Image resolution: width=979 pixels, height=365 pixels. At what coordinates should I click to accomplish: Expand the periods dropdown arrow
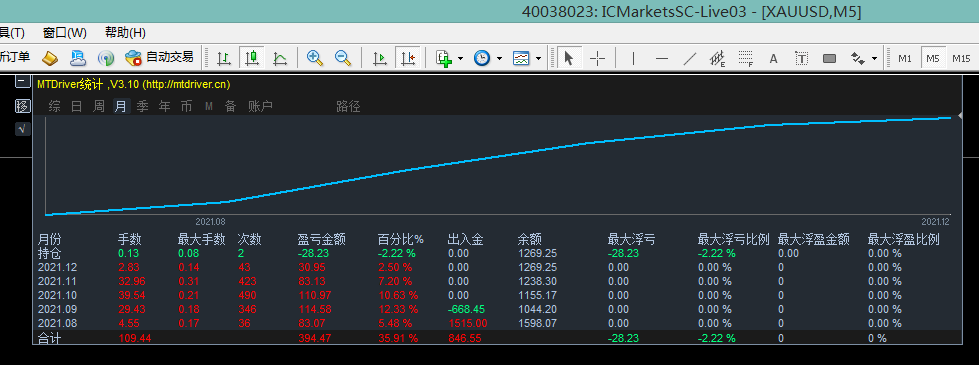[x=499, y=59]
